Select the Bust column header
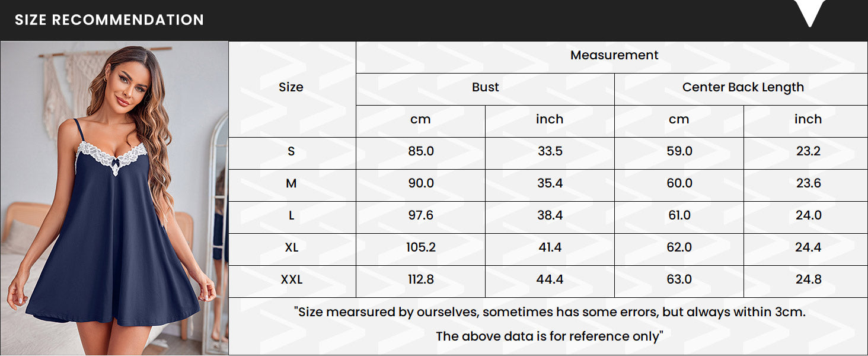The height and width of the screenshot is (356, 868). coord(486,87)
